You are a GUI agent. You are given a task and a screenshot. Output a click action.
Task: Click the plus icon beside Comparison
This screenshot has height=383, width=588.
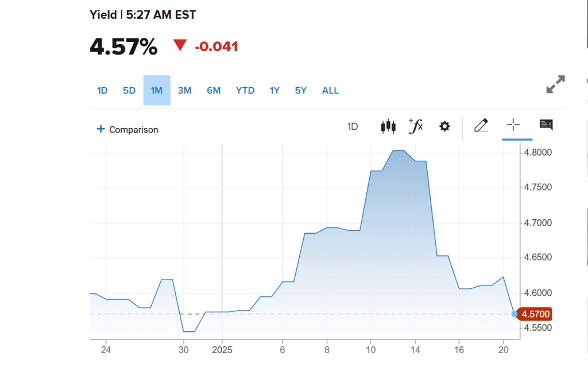101,129
